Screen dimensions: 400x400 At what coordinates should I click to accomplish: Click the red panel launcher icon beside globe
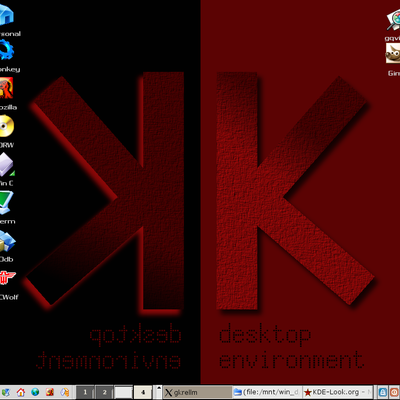click(x=50, y=392)
